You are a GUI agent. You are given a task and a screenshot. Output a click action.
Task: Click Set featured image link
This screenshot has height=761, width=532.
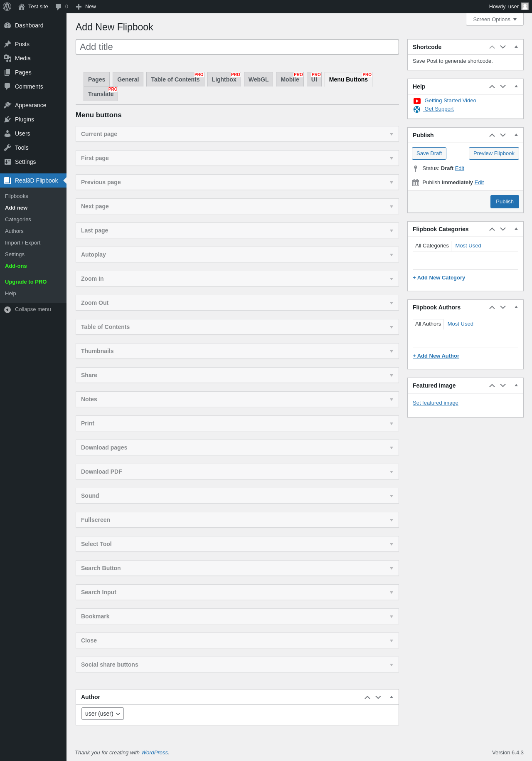pos(436,403)
